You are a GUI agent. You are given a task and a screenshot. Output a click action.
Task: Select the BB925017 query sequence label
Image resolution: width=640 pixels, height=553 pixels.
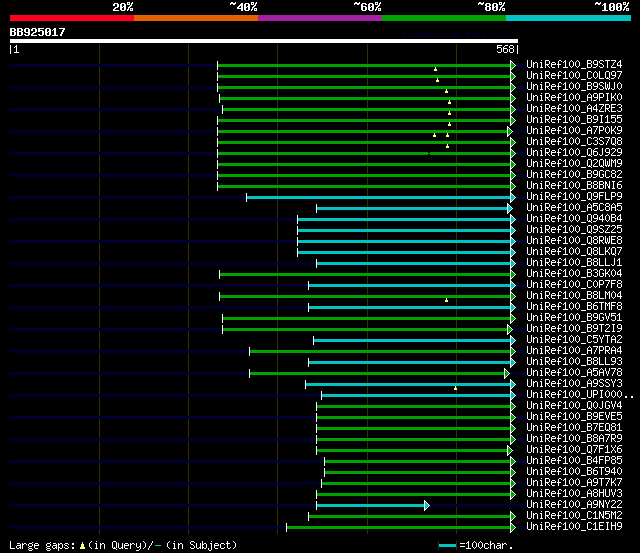pos(37,32)
